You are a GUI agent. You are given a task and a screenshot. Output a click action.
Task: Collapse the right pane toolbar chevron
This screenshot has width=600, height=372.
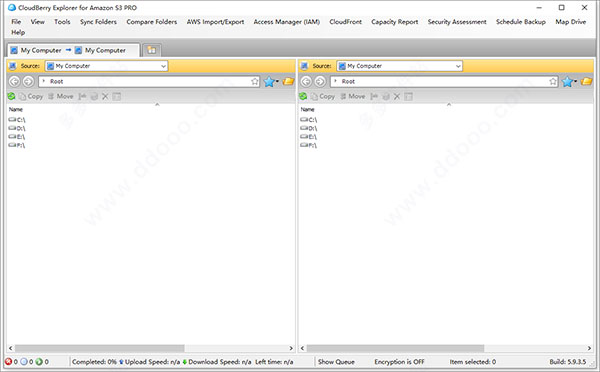tap(449, 104)
